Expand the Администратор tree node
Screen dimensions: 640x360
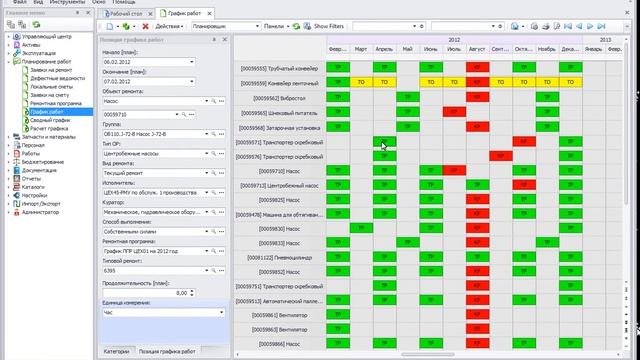pyautogui.click(x=9, y=212)
